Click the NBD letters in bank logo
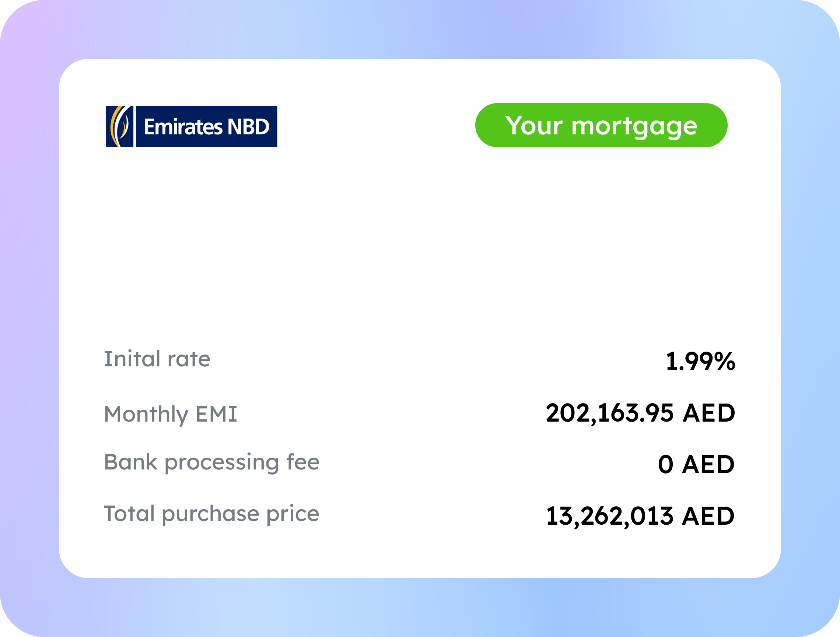 [x=248, y=127]
